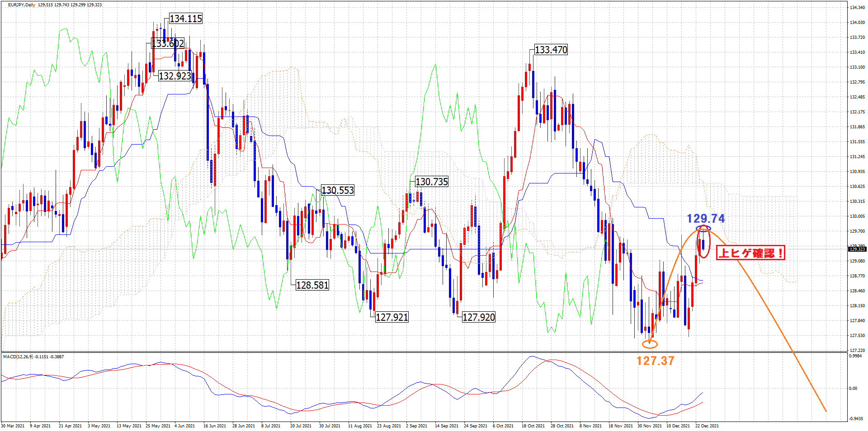This screenshot has height=431, width=868.
Task: Click the 133.602 price label
Action: 168,43
